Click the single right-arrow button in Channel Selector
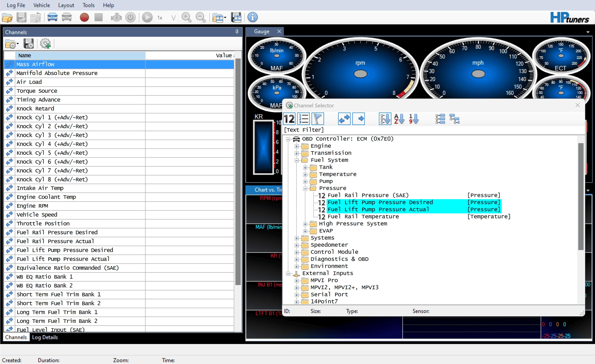 click(359, 119)
